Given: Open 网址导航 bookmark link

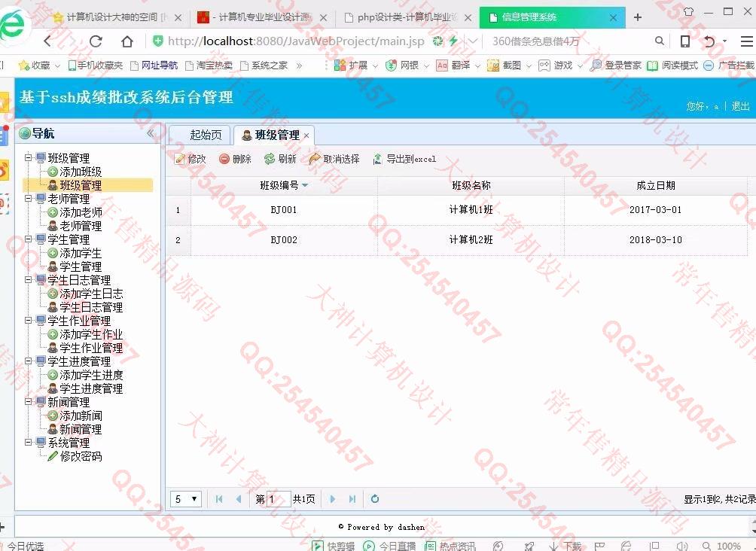Looking at the screenshot, I should pyautogui.click(x=154, y=65).
